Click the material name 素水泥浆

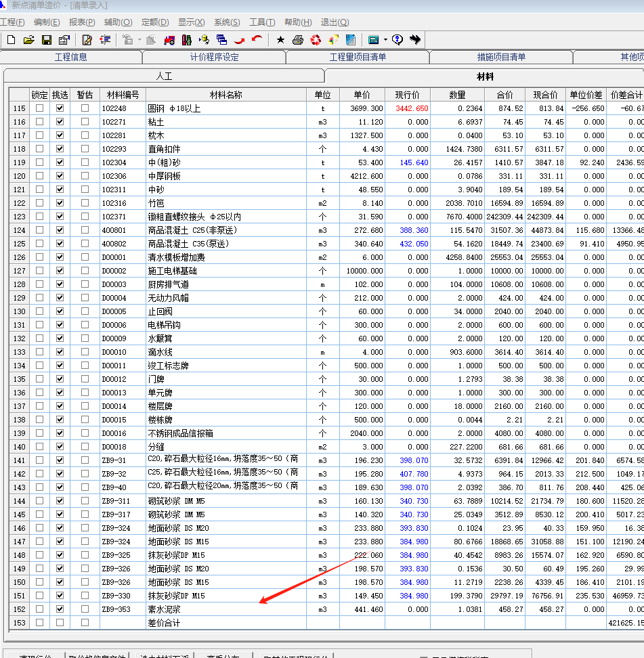164,609
